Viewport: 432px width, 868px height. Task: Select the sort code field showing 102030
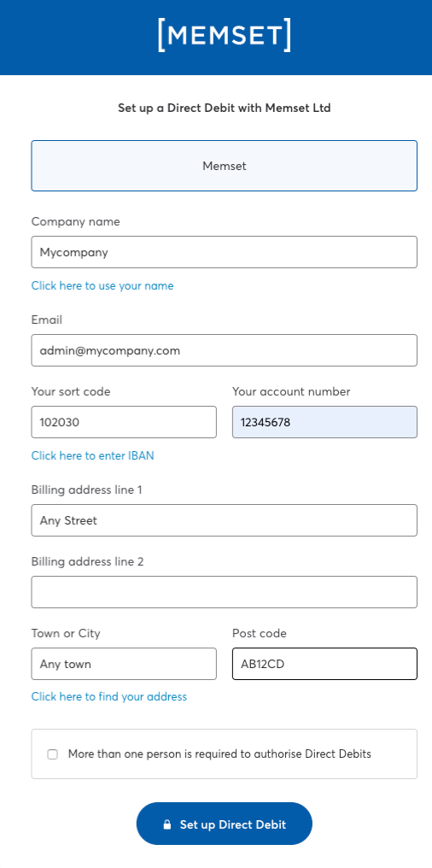point(124,422)
